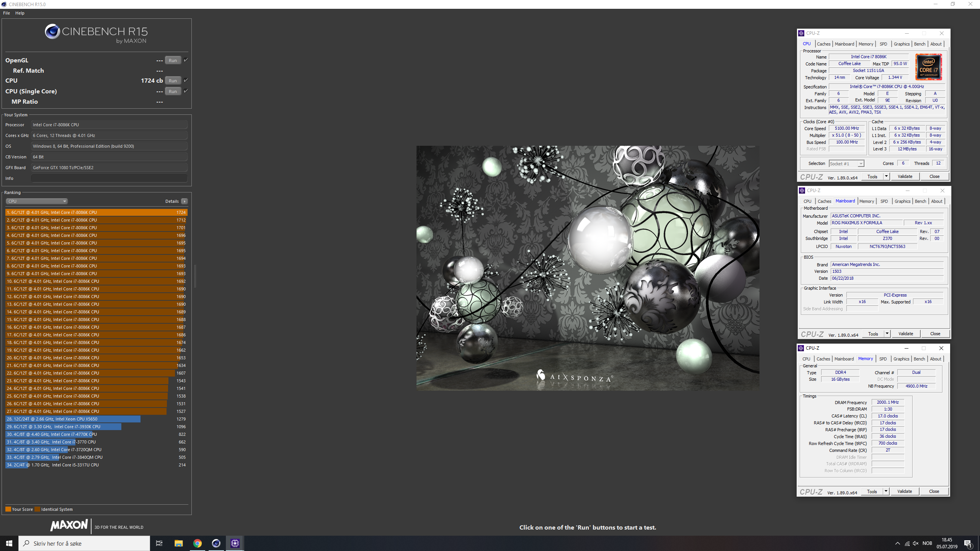This screenshot has height=551, width=980.
Task: Open network status tray icon
Action: click(x=907, y=543)
